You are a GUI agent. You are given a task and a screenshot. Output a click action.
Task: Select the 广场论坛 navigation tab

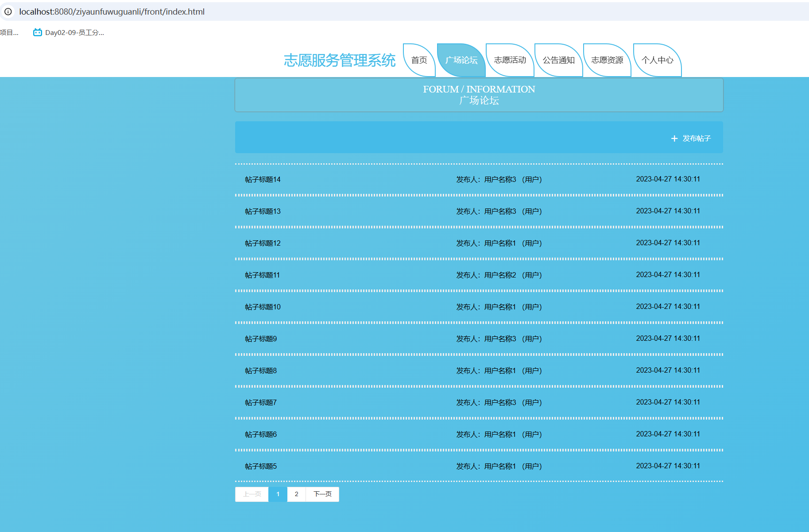[461, 60]
